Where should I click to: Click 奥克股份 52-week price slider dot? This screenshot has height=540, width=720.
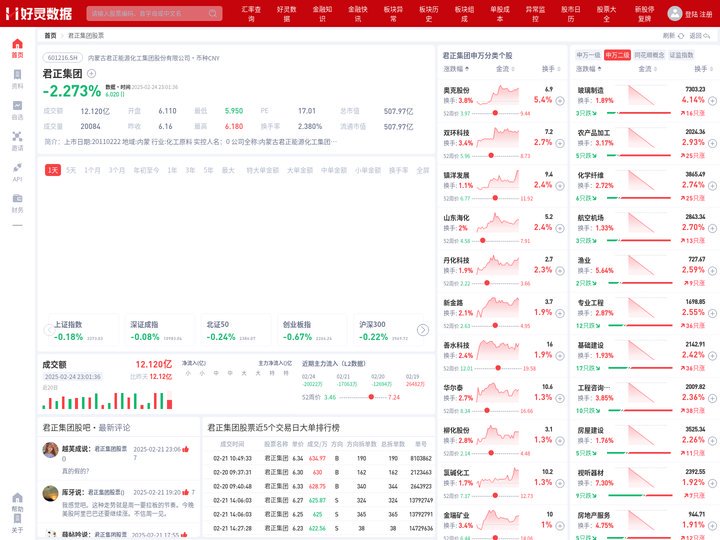point(495,113)
